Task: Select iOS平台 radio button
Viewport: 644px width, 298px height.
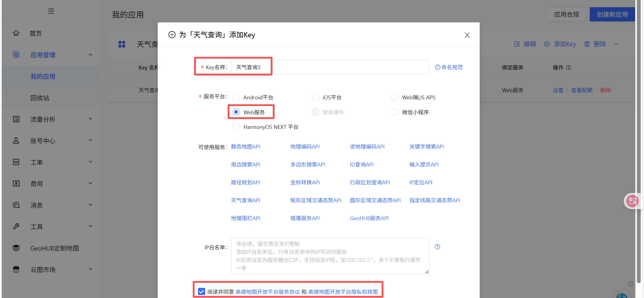Action: [x=315, y=97]
